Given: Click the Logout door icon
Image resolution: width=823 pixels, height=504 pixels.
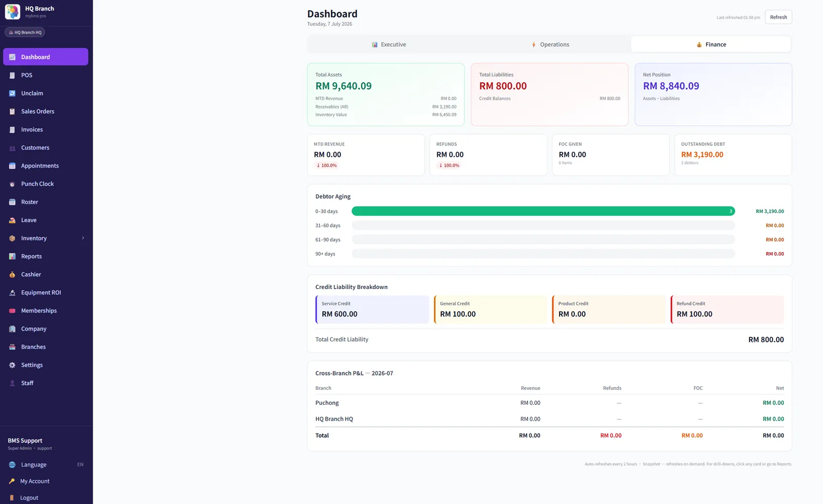Looking at the screenshot, I should pos(12,498).
